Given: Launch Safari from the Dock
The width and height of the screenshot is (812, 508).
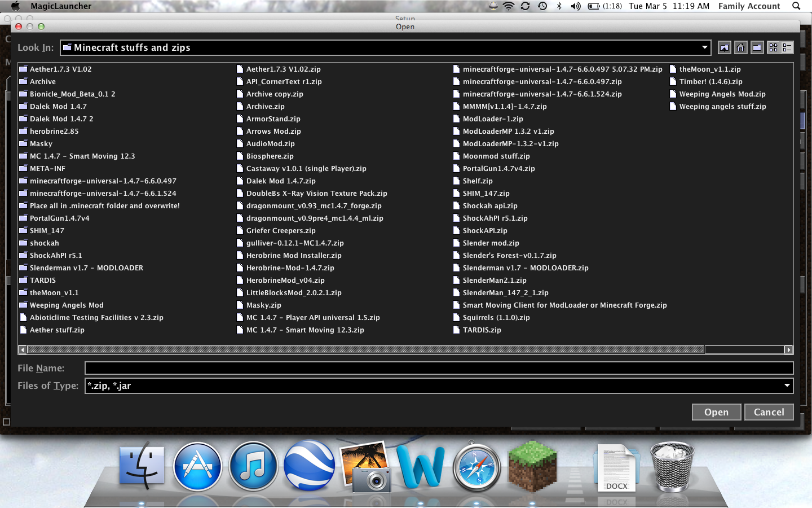Looking at the screenshot, I should pos(476,466).
